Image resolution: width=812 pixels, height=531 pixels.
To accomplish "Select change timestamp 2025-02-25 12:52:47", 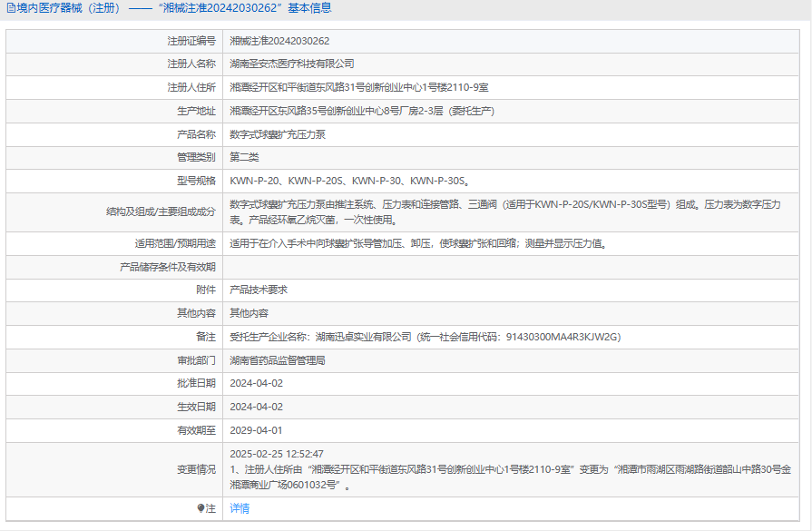I will [277, 454].
